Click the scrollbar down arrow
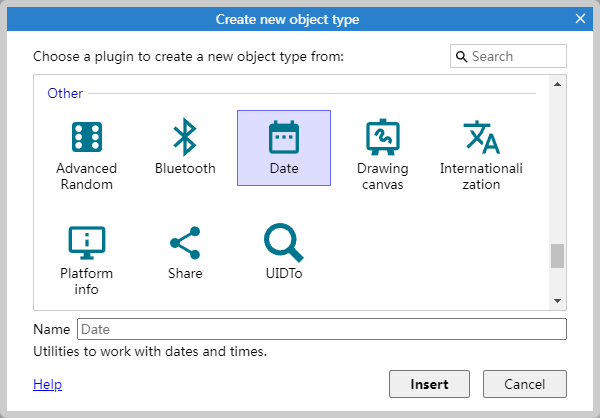Image resolution: width=600 pixels, height=418 pixels. (558, 301)
